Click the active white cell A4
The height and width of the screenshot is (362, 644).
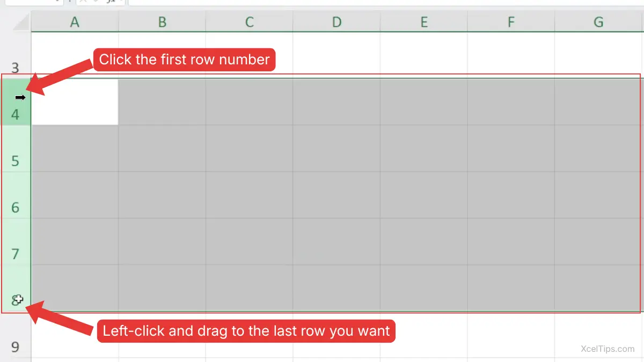pos(75,102)
